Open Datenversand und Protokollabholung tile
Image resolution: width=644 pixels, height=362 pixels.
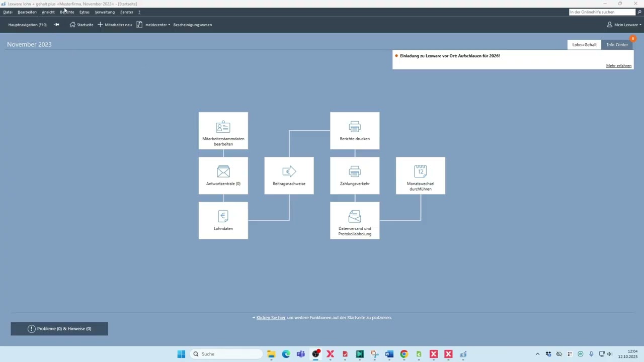(355, 220)
